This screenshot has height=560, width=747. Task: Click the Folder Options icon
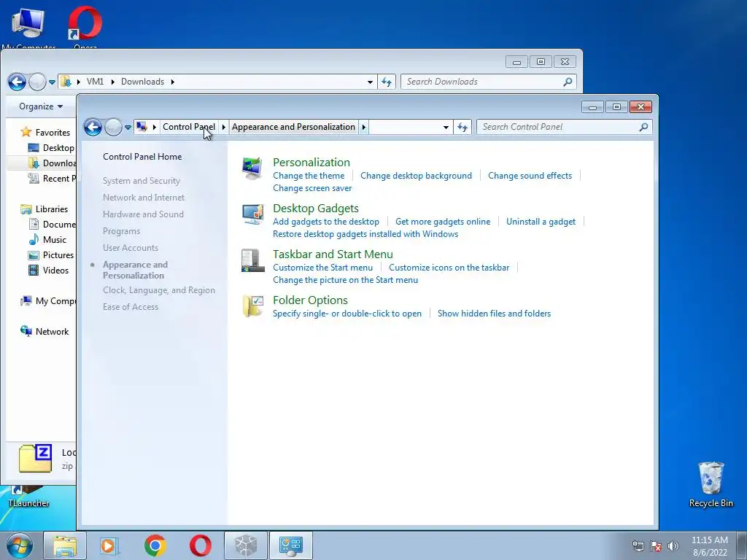tap(252, 306)
